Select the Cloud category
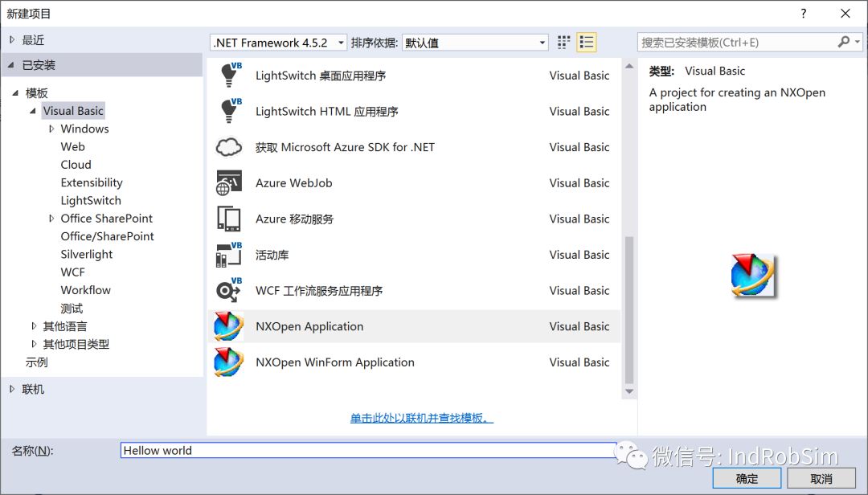Screen dimensions: 868x495 pos(76,165)
